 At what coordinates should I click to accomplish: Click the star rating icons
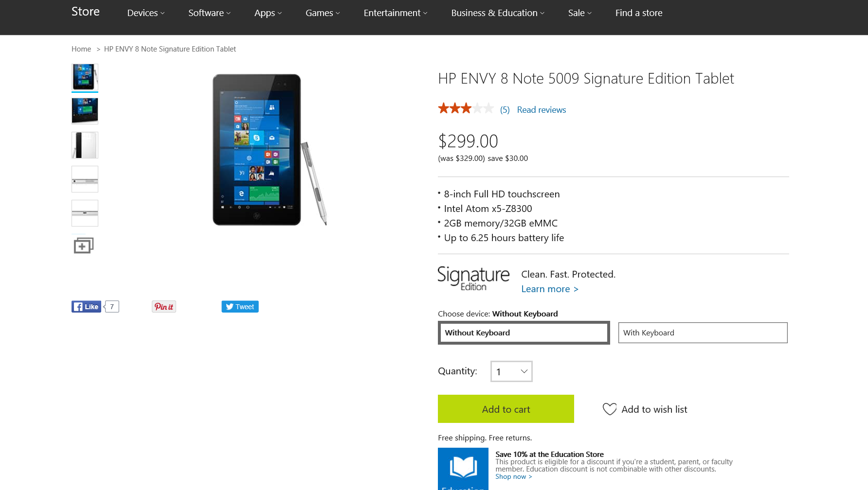click(x=466, y=108)
